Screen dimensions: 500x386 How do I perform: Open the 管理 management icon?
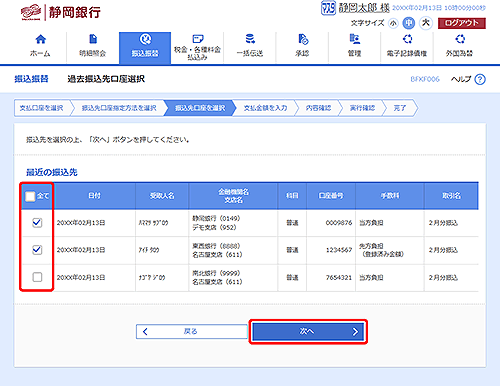click(355, 39)
